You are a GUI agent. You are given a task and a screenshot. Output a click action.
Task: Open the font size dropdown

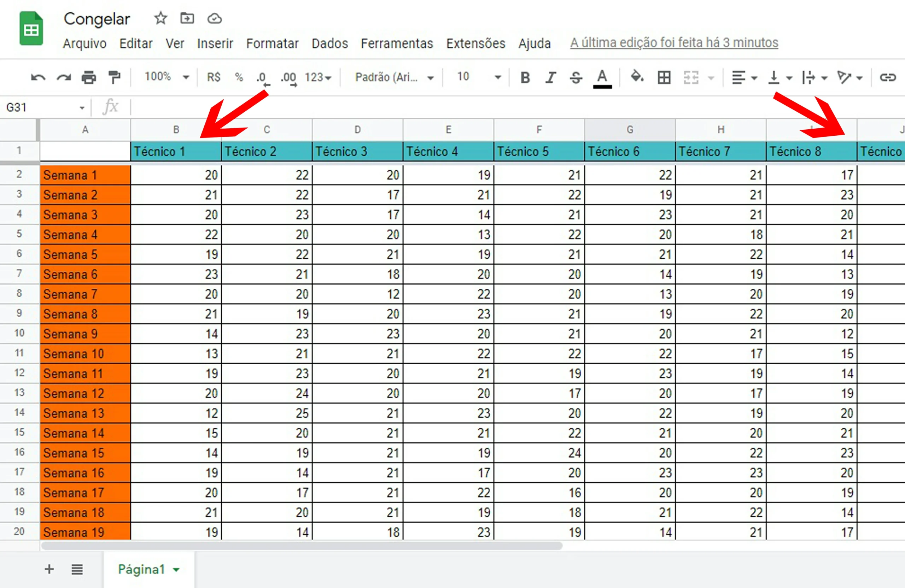(479, 77)
